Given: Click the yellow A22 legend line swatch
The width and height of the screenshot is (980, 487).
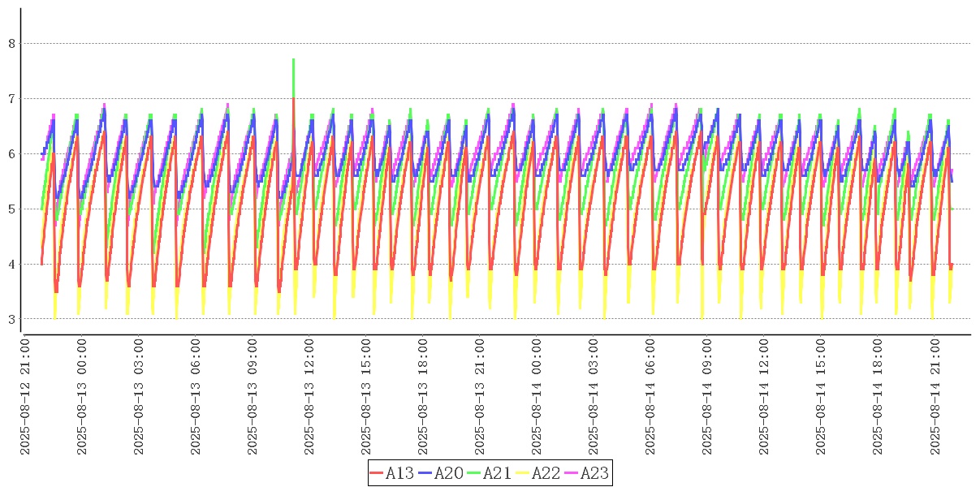Looking at the screenshot, I should 523,472.
